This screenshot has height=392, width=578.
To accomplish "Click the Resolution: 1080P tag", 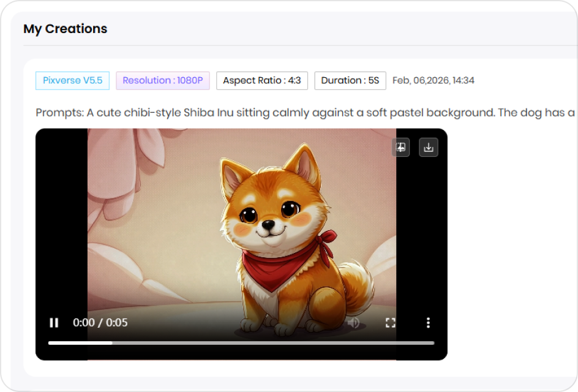I will (162, 80).
